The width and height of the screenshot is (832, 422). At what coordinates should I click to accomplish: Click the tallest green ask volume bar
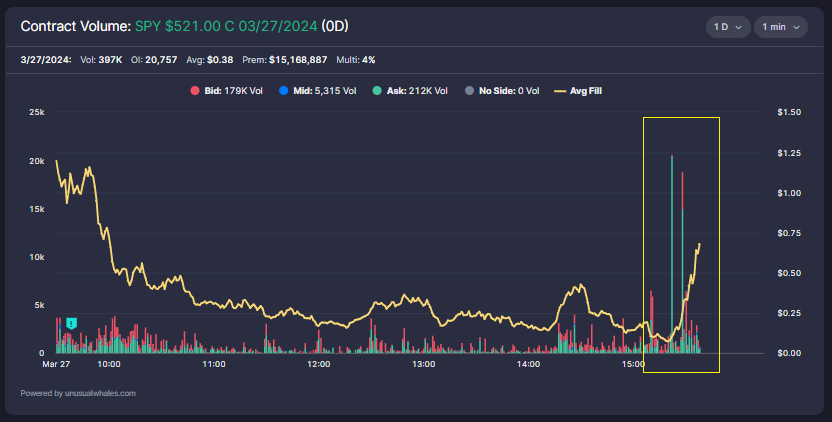pos(672,255)
